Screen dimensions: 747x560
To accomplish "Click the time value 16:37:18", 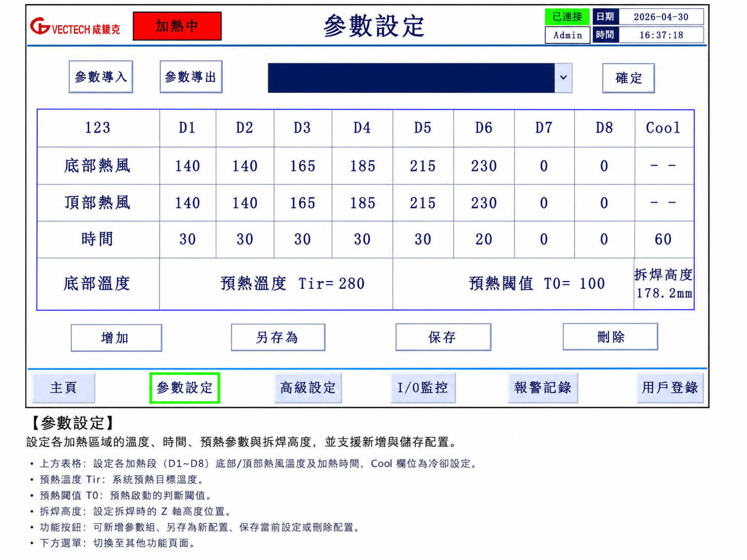I will 661,35.
